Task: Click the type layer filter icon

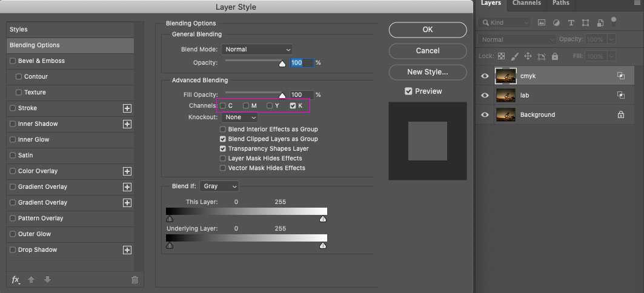Action: 571,22
